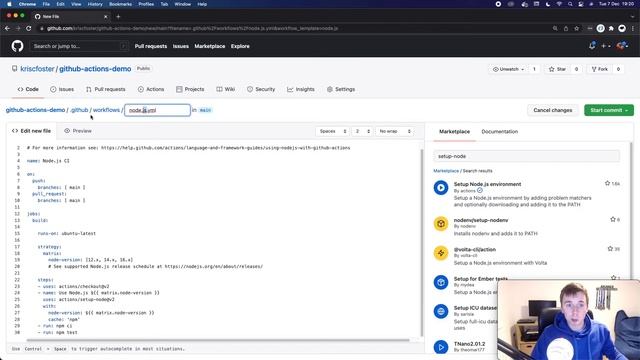
Task: Click Cancel changes
Action: tap(553, 110)
